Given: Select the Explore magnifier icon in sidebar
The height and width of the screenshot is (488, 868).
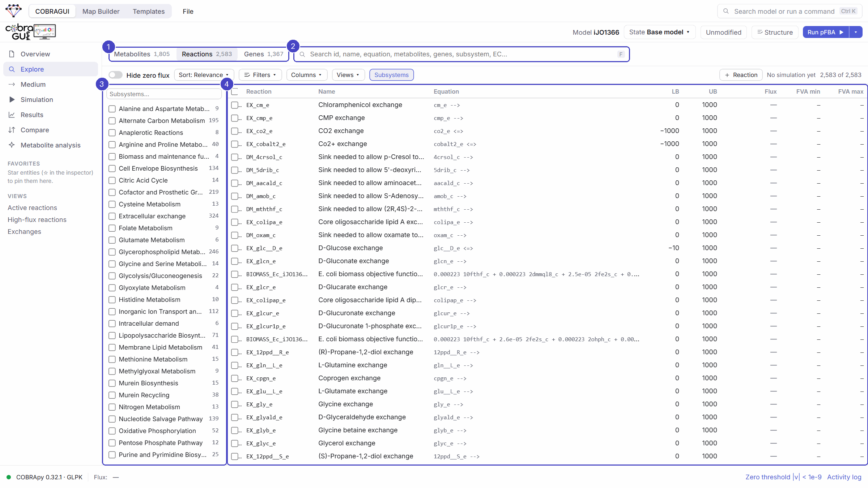Looking at the screenshot, I should point(12,69).
